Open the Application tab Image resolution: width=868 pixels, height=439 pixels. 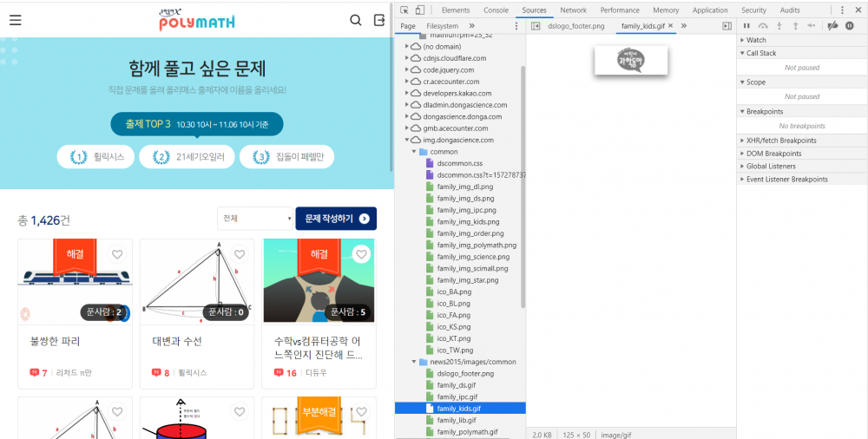pyautogui.click(x=710, y=10)
